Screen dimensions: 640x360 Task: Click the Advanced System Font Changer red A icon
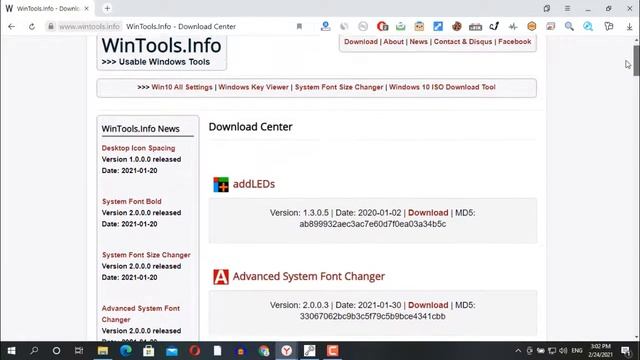(x=221, y=277)
